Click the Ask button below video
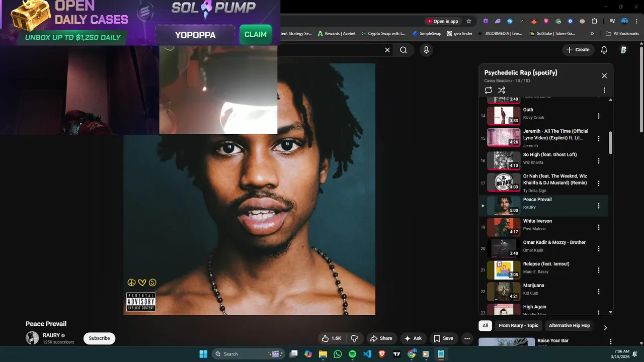This screenshot has height=362, width=644. 413,338
